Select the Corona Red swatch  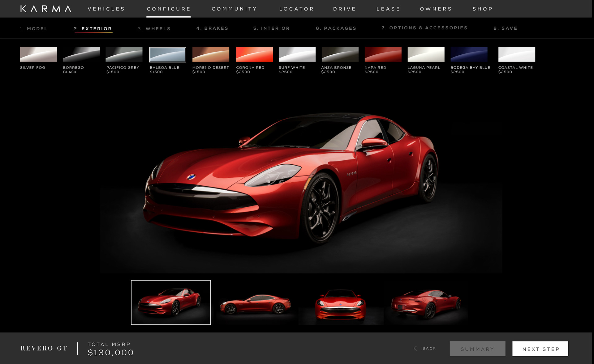click(x=255, y=54)
